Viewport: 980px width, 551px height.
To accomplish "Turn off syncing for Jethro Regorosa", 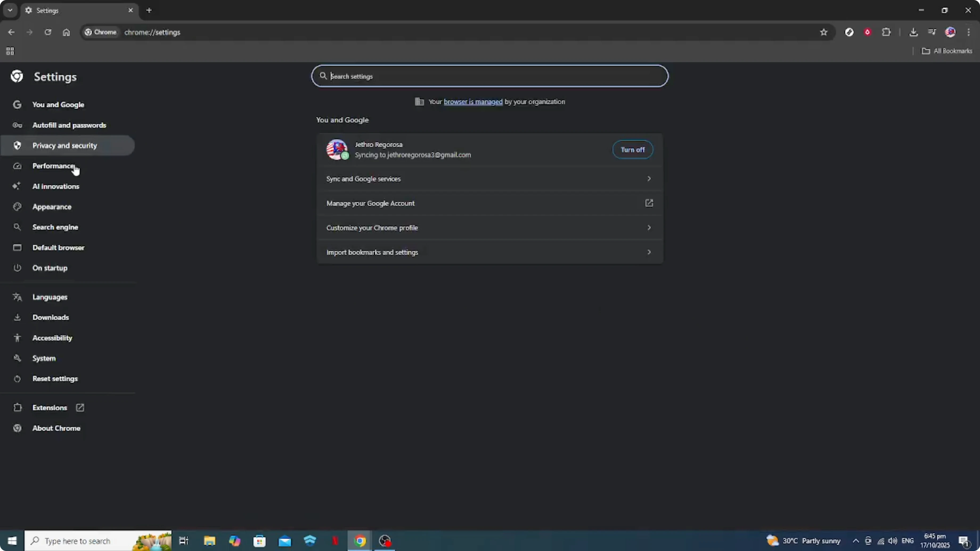I will click(x=632, y=149).
